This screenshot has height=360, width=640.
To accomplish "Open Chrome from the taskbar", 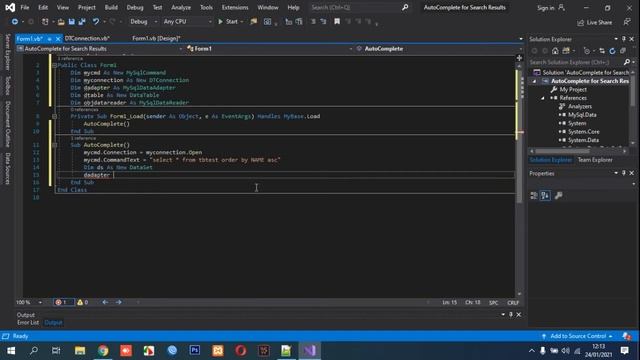I will click(x=103, y=351).
